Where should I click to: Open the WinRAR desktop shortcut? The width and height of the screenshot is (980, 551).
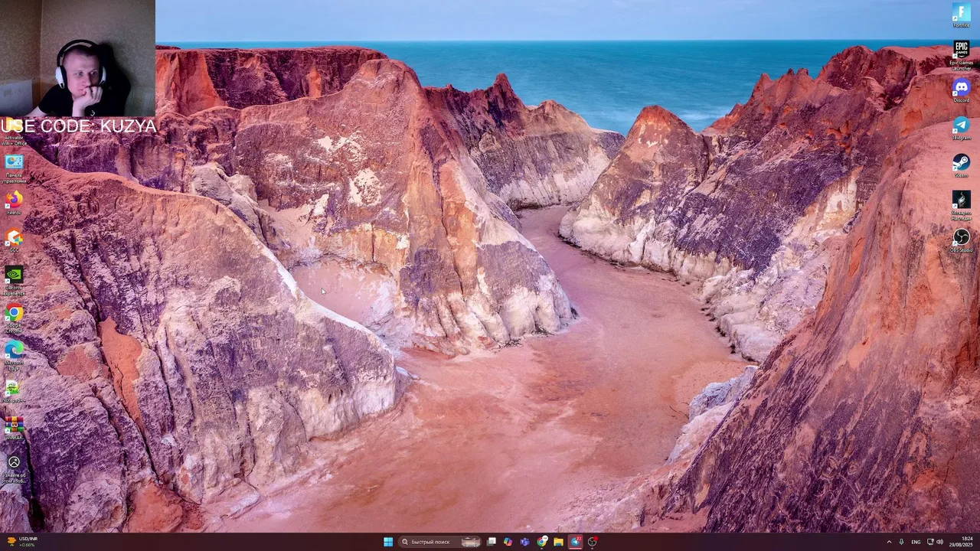14,429
